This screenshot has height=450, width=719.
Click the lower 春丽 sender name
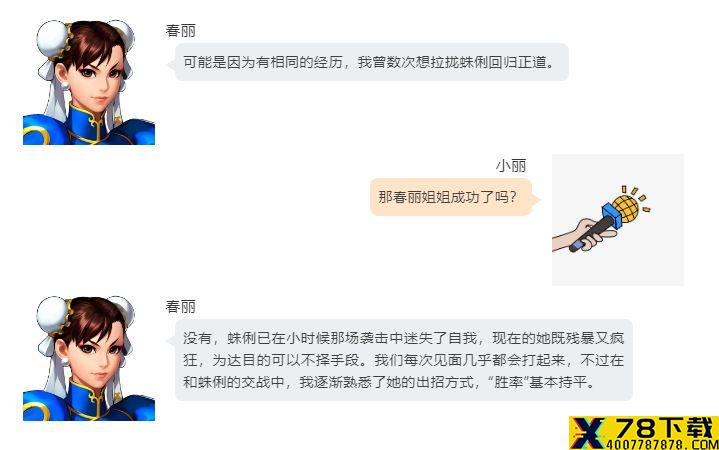(180, 306)
